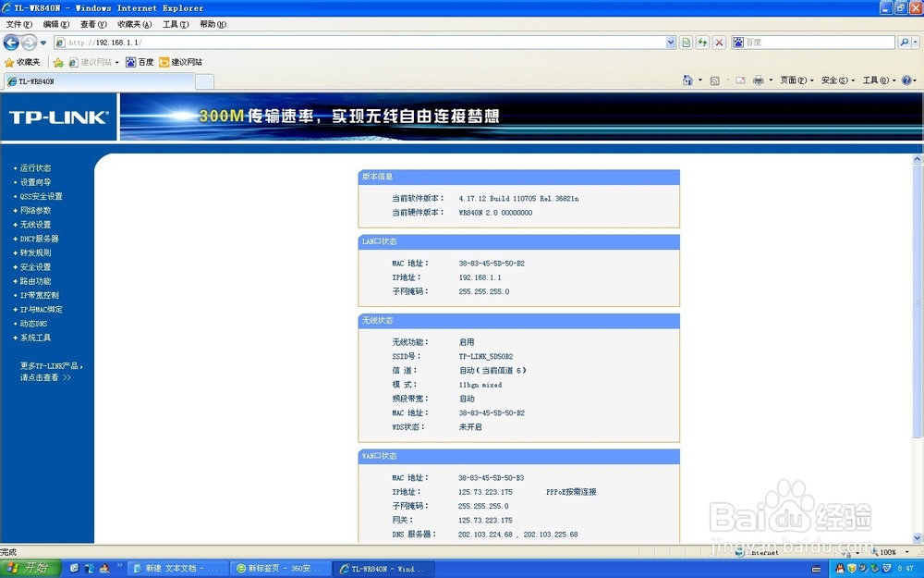Expand 安全设置 in router sidebar
The width and height of the screenshot is (924, 578).
point(35,267)
